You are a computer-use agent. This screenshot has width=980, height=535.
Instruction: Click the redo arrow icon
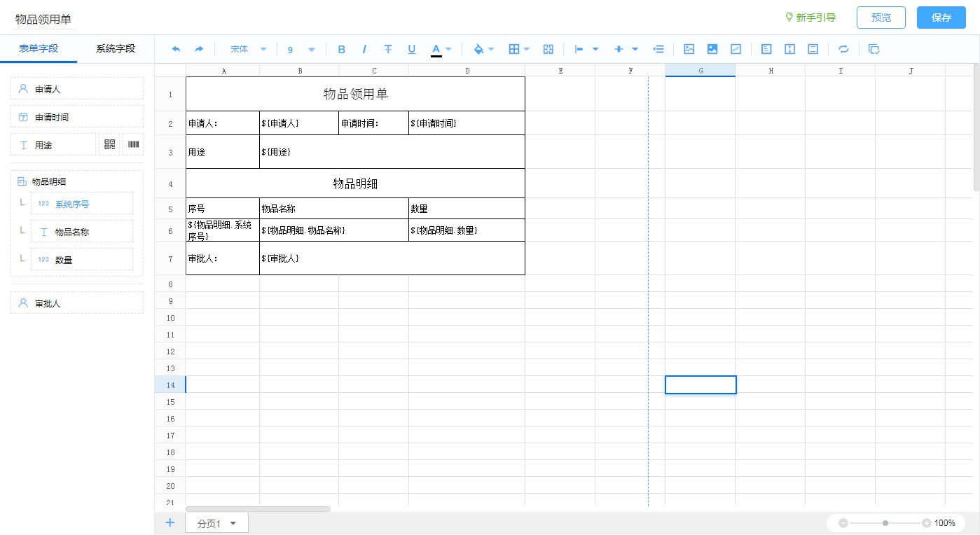pos(199,49)
